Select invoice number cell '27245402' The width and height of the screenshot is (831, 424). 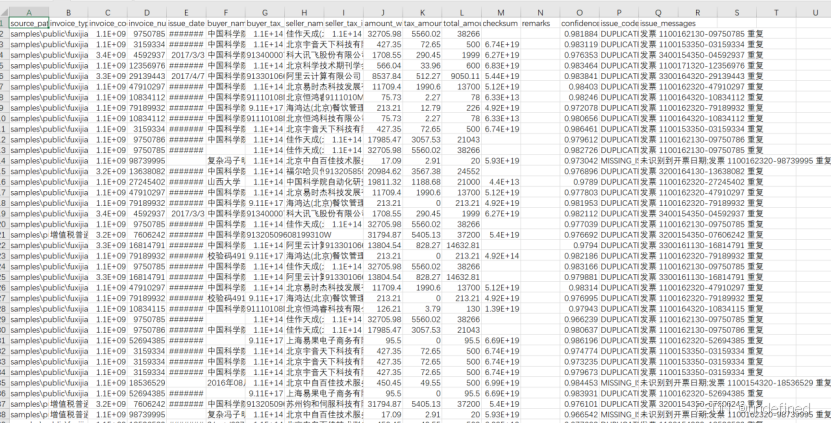click(147, 182)
